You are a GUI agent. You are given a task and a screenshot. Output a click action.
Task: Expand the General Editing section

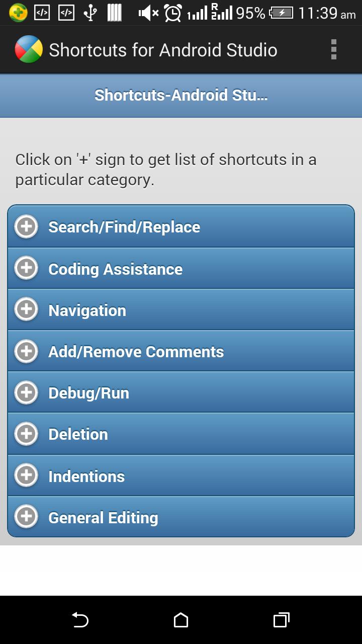(103, 517)
